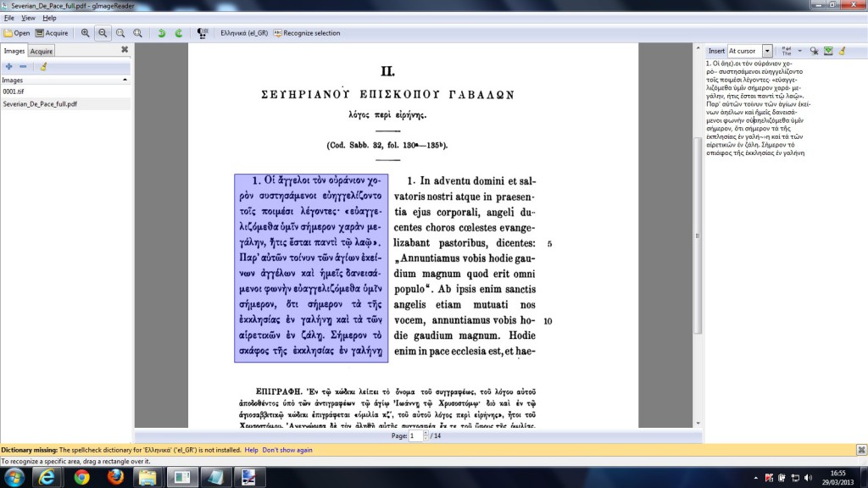Launch Firefox from the taskbar
The height and width of the screenshot is (488, 868).
click(115, 477)
